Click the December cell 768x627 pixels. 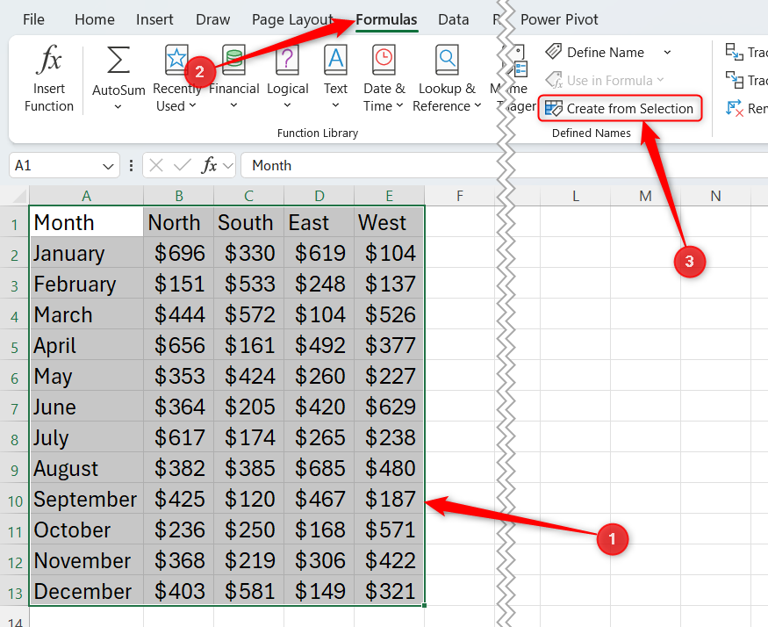tap(86, 591)
